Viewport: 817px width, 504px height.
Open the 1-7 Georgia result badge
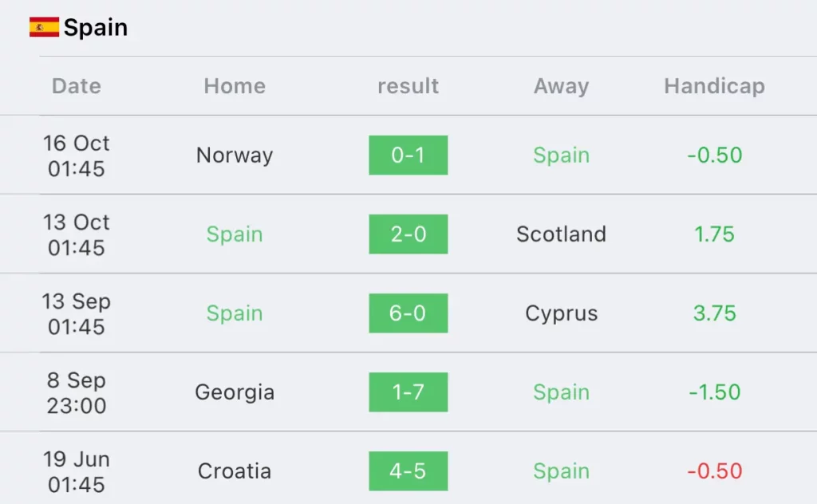coord(408,392)
